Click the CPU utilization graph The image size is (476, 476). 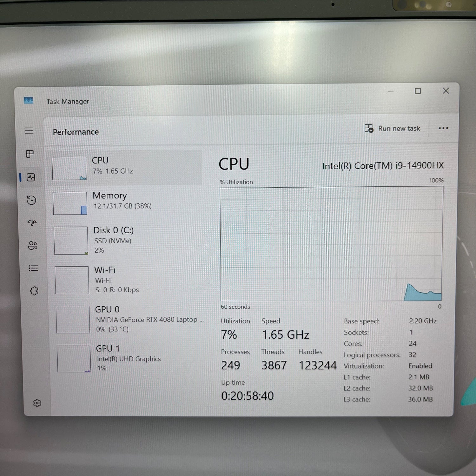(331, 244)
